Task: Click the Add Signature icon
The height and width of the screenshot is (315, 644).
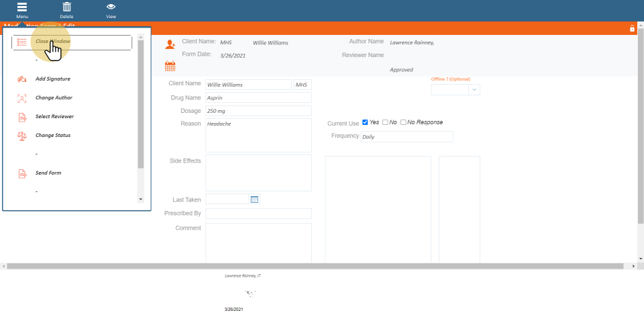Action: click(21, 79)
